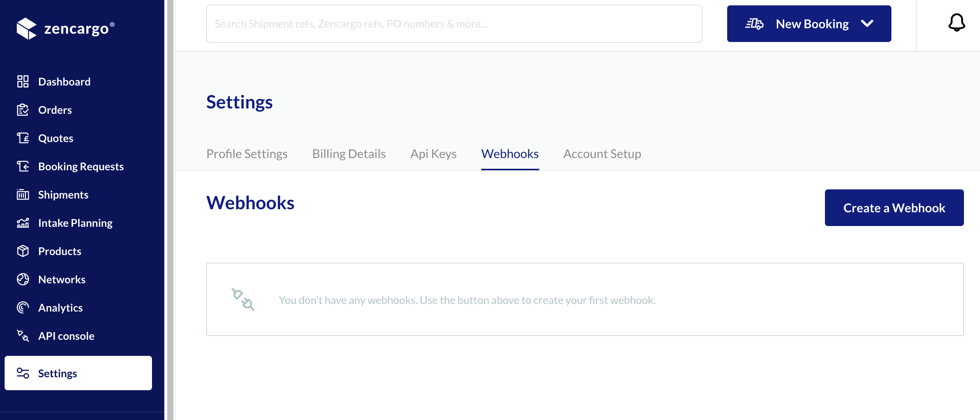The image size is (980, 420).
Task: Click the Create a Webhook button
Action: pos(894,207)
